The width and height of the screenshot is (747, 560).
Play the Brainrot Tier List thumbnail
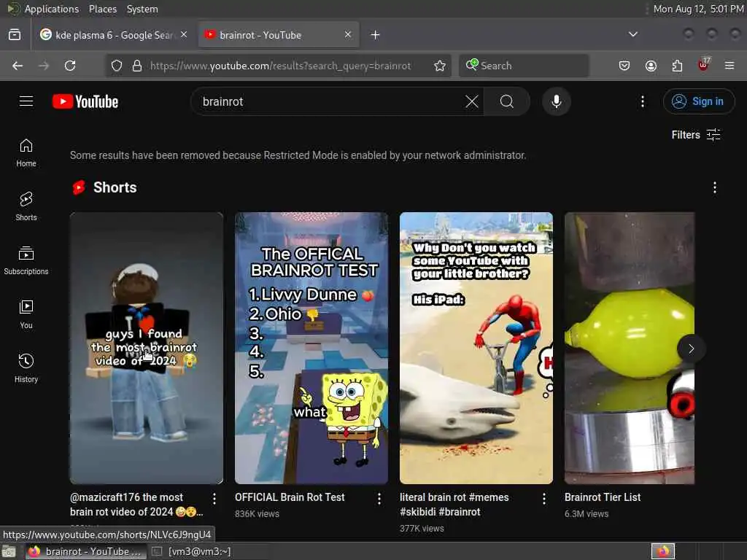(x=630, y=348)
